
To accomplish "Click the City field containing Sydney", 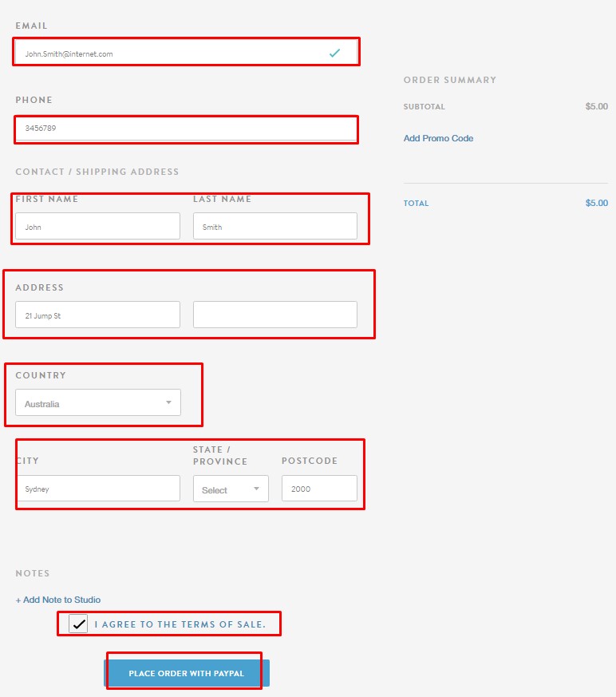I will point(99,488).
